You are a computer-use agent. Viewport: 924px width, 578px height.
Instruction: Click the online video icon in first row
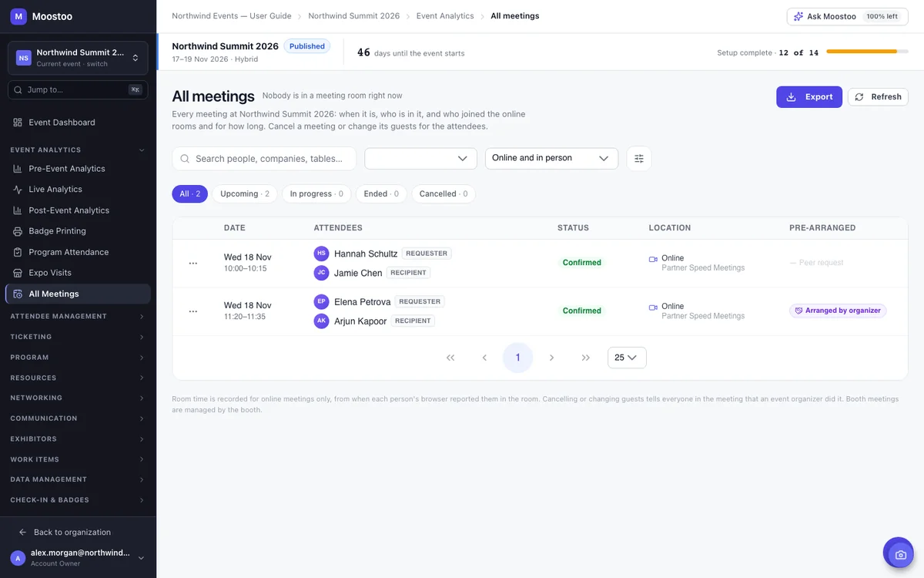(654, 260)
